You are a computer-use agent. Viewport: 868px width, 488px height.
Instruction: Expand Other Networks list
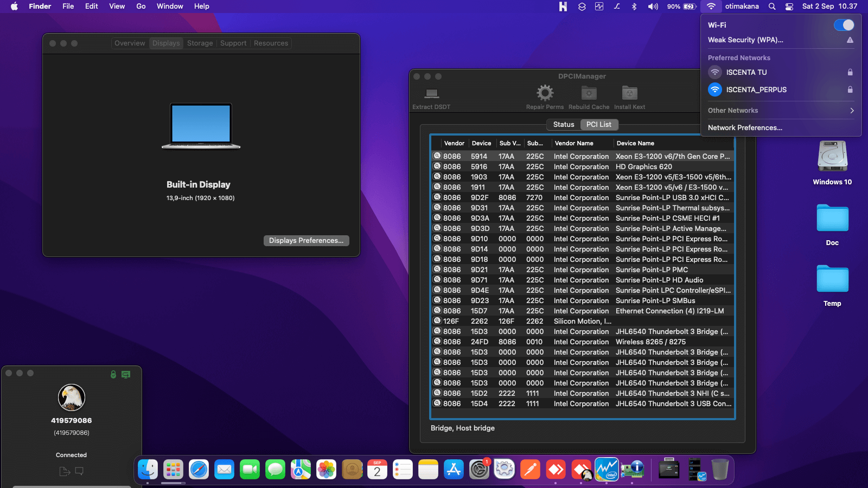pos(781,111)
